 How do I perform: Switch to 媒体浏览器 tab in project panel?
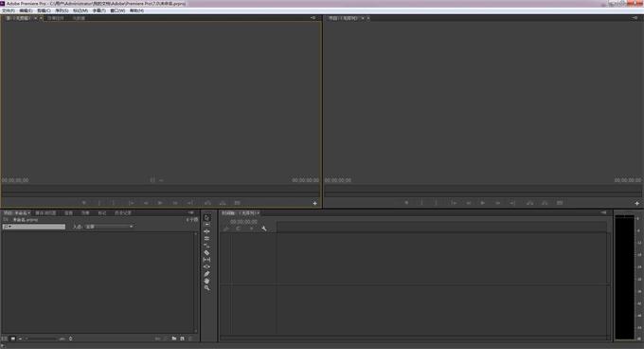pos(45,213)
